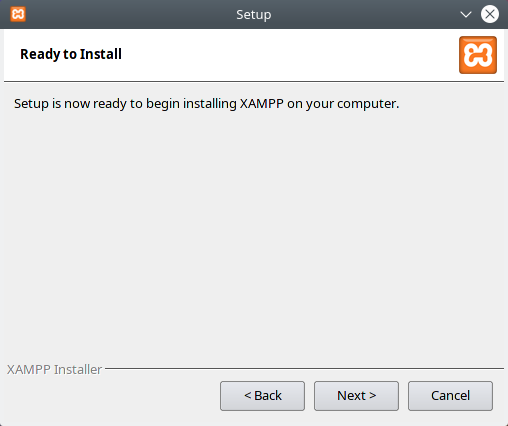Select the Ready to Install heading
508x426 pixels.
(71, 54)
